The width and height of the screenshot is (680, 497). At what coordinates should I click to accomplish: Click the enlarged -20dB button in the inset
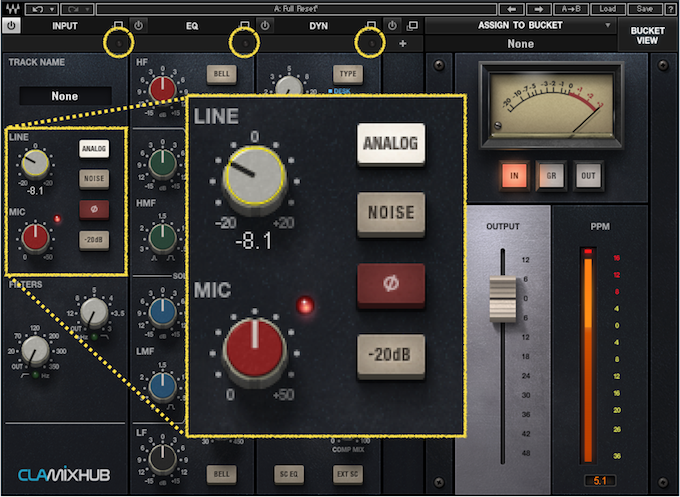pyautogui.click(x=391, y=355)
